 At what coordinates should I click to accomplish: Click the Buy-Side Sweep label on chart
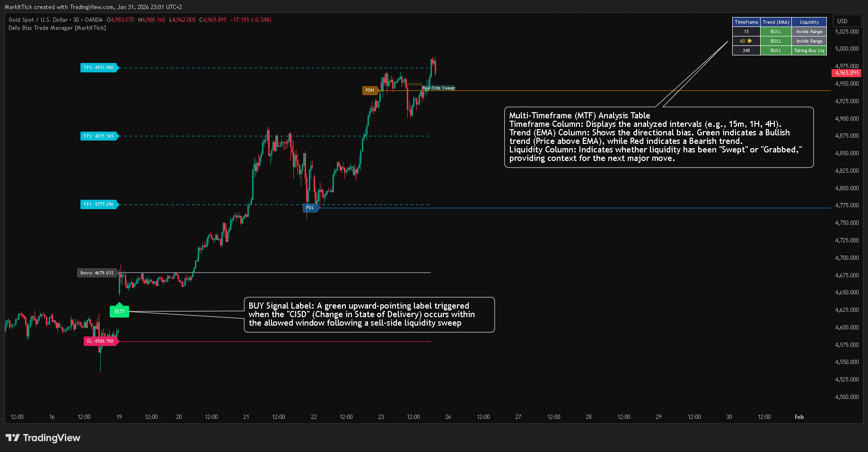pos(438,88)
